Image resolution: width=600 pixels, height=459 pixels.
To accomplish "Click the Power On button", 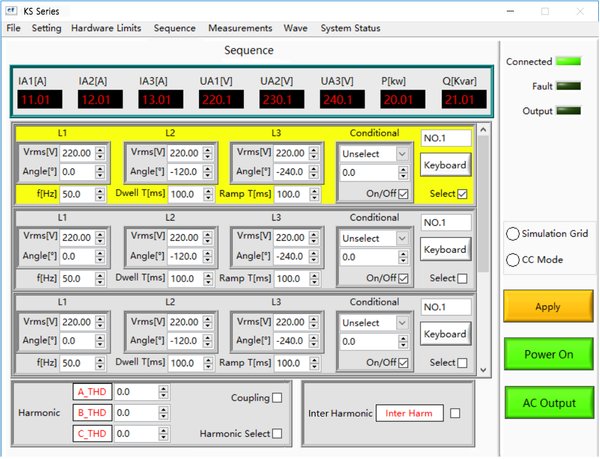I will 548,354.
